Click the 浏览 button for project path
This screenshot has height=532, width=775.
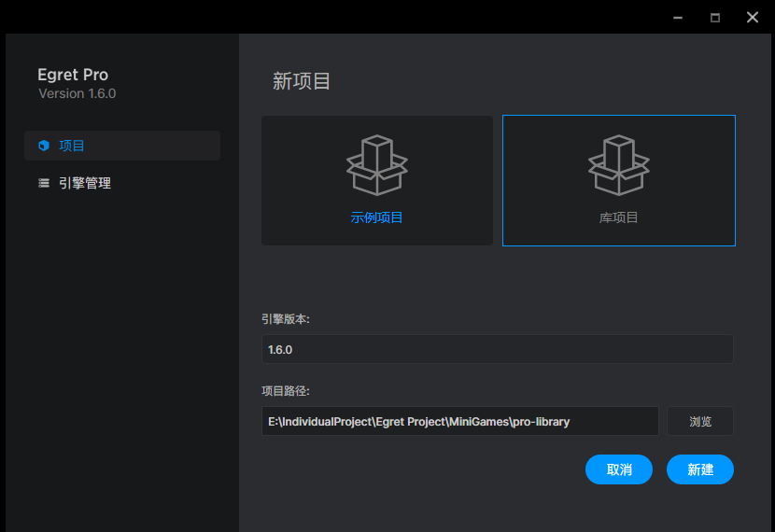(x=700, y=421)
